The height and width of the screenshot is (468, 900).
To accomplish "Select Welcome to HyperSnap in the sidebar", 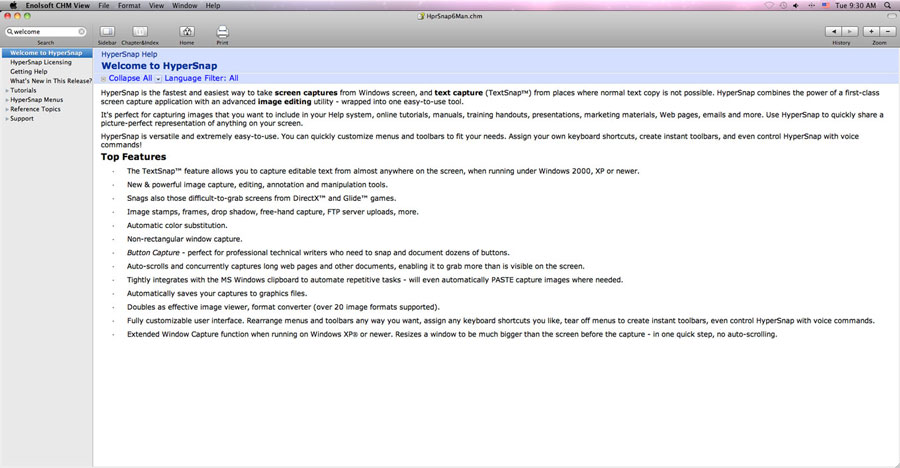I will point(46,53).
